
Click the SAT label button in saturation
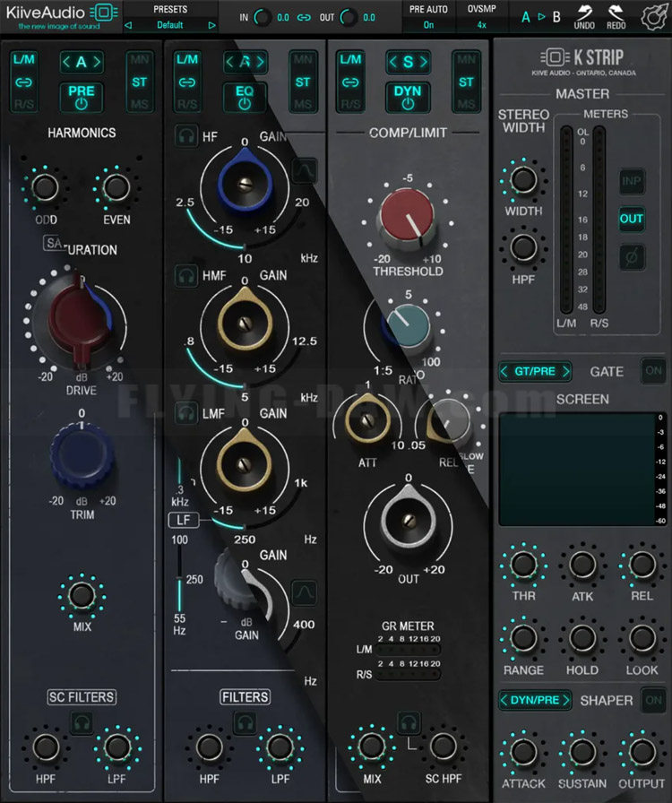(x=55, y=243)
